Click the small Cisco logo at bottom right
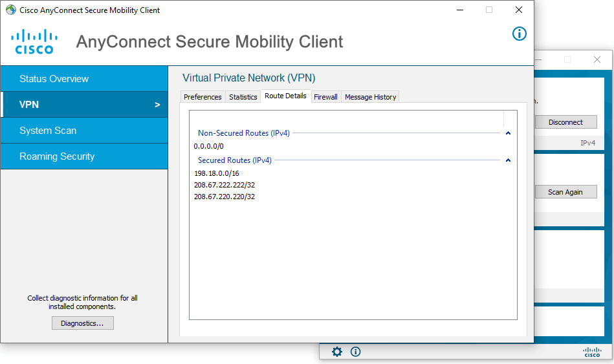The width and height of the screenshot is (614, 364). (x=591, y=352)
